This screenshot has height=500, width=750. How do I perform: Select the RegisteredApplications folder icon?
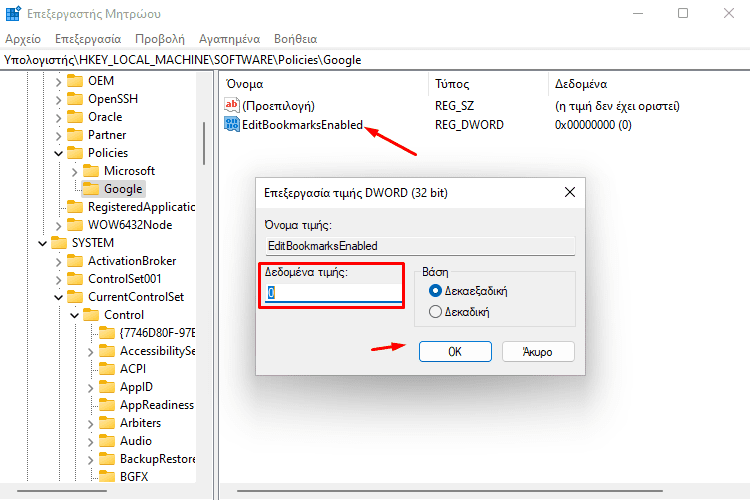coord(75,207)
